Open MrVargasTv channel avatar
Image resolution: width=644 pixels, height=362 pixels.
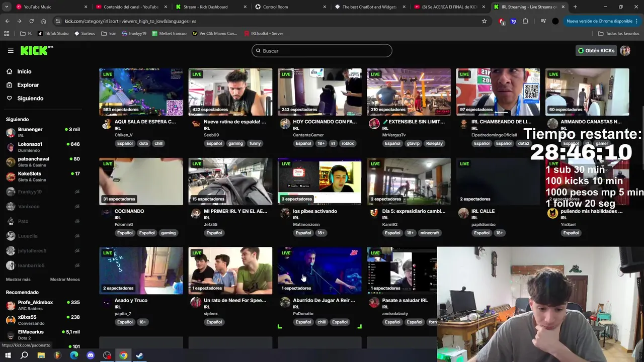pos(374,124)
